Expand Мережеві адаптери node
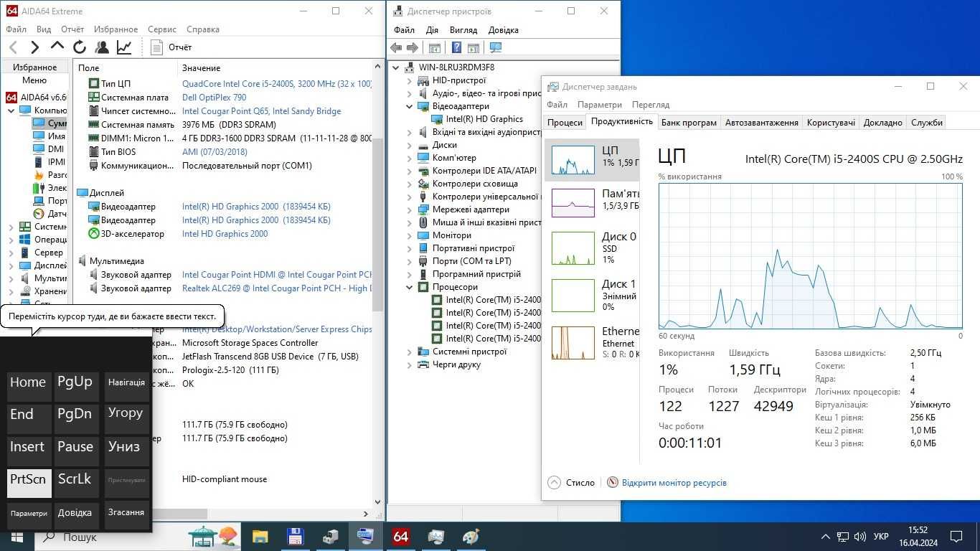The image size is (980, 551). pyautogui.click(x=410, y=209)
